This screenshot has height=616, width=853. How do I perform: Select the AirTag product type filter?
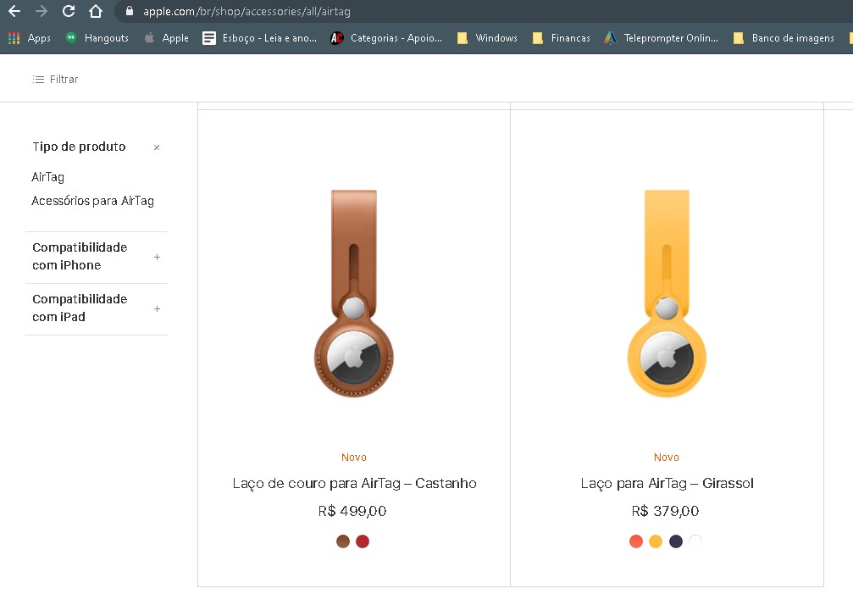[x=48, y=177]
